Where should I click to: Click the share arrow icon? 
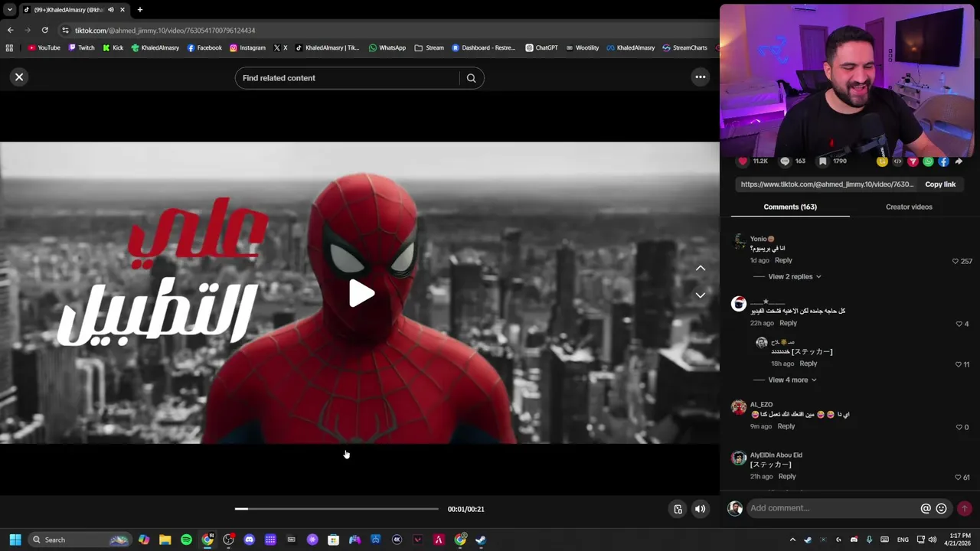(x=959, y=161)
